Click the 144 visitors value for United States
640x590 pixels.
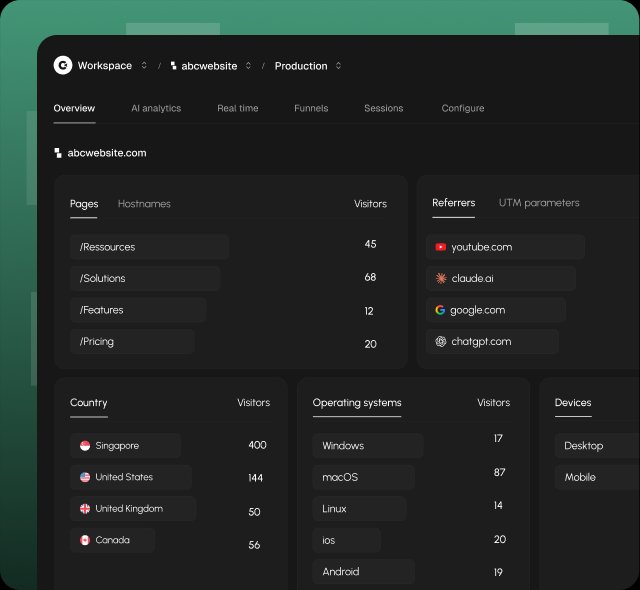coord(256,478)
